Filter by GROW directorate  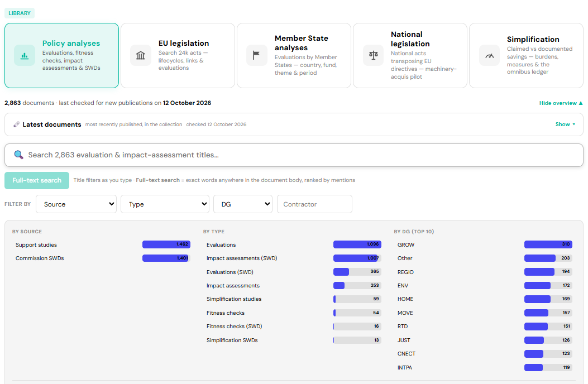(484, 244)
